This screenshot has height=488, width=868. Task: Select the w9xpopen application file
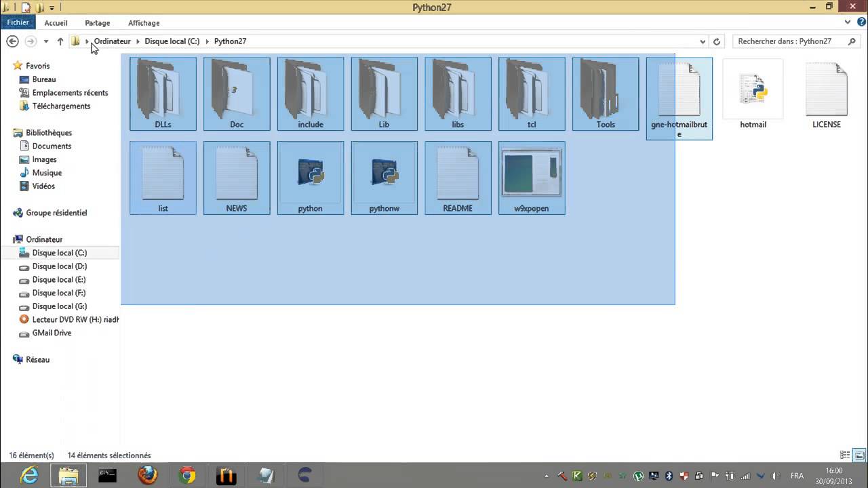tap(532, 178)
